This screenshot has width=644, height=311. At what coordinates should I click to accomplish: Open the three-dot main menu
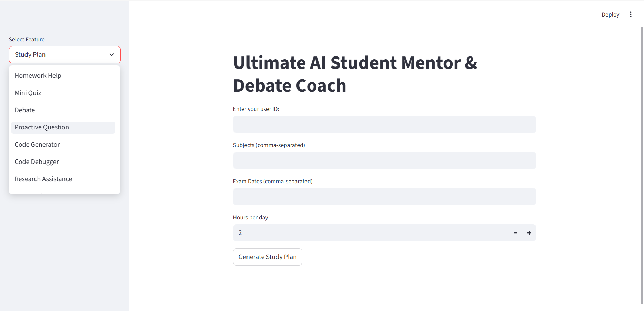tap(631, 14)
